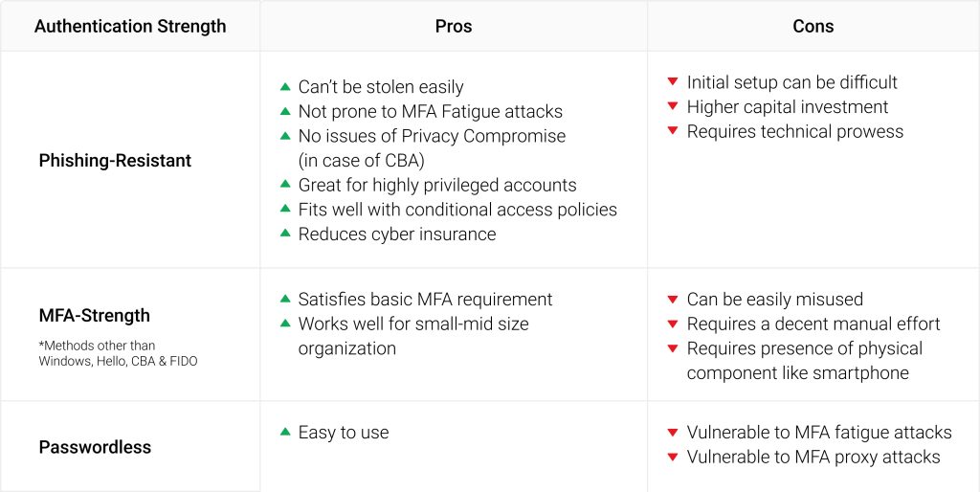Select the "Cons" column header

[x=813, y=26]
